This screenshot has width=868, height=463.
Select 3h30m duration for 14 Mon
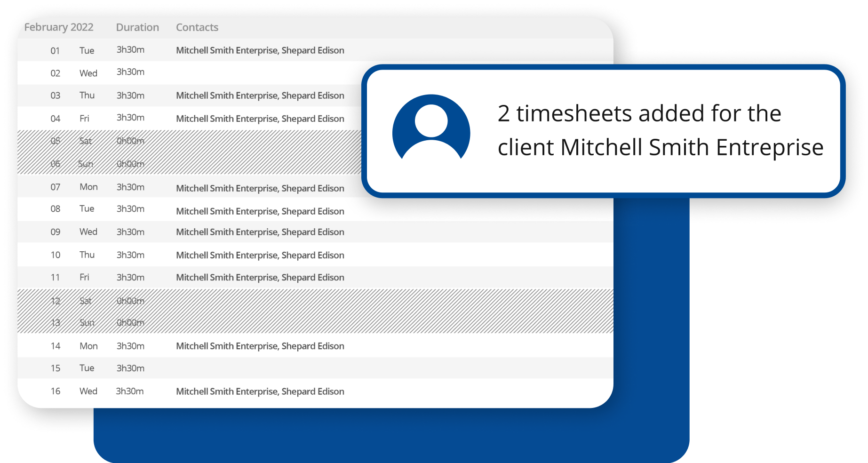pyautogui.click(x=130, y=346)
